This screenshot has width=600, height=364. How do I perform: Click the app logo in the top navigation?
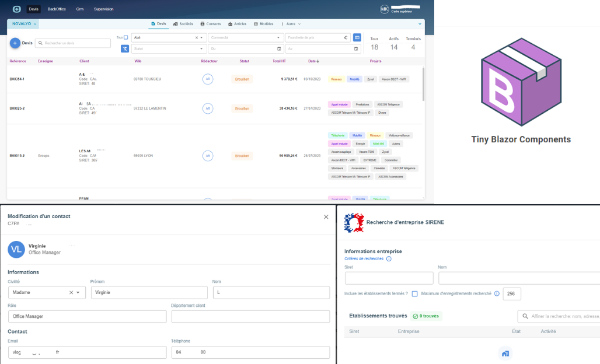16,9
